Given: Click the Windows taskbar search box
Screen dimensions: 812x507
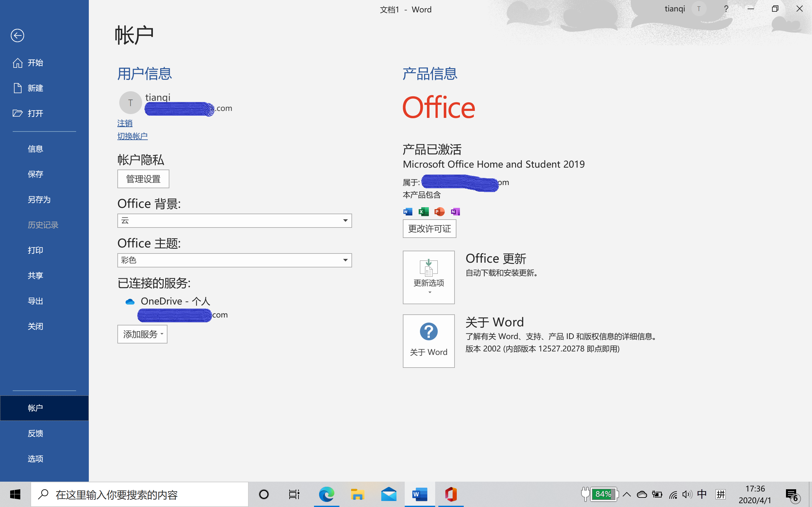Looking at the screenshot, I should point(139,494).
